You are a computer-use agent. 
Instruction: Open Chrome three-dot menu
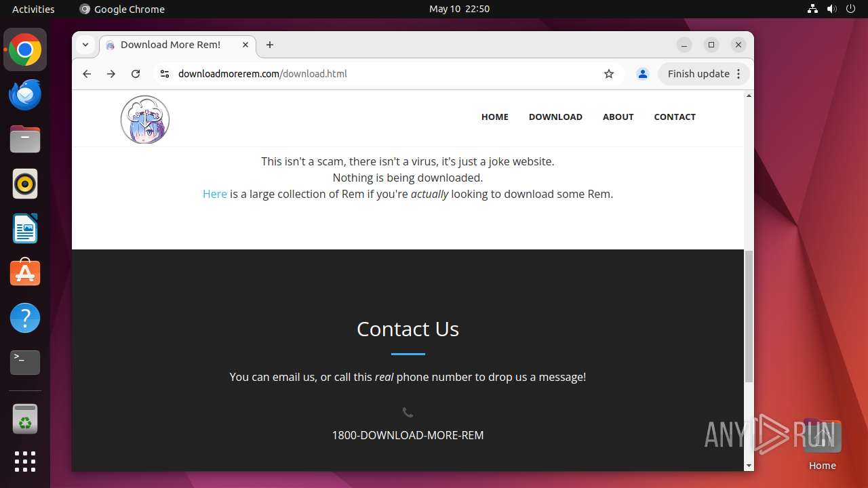click(739, 74)
